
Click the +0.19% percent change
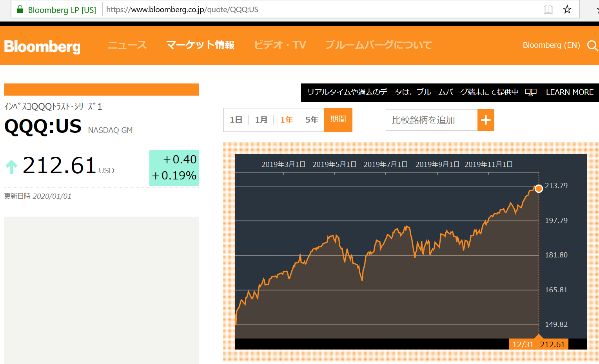(174, 176)
